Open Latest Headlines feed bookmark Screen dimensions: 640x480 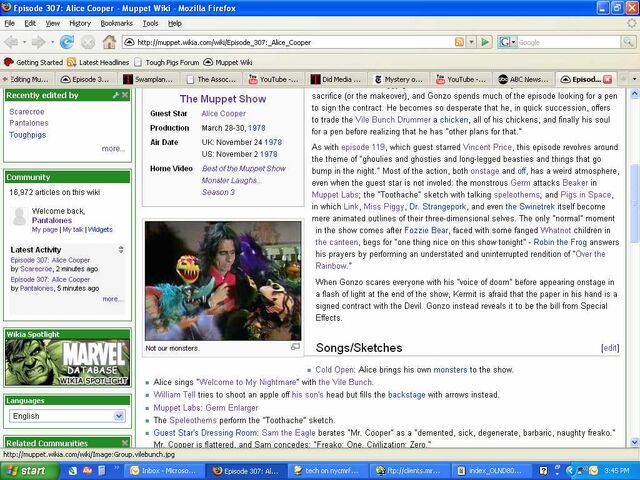[98, 62]
